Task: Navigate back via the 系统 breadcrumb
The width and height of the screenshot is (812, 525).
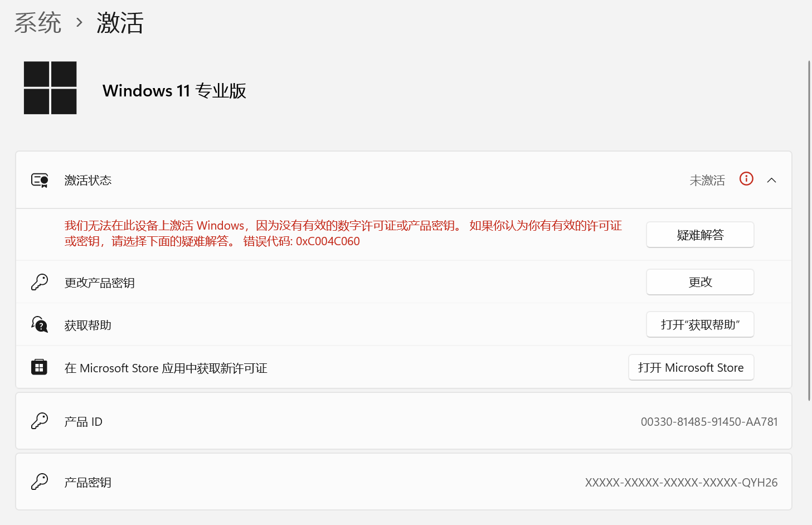Action: click(x=37, y=22)
